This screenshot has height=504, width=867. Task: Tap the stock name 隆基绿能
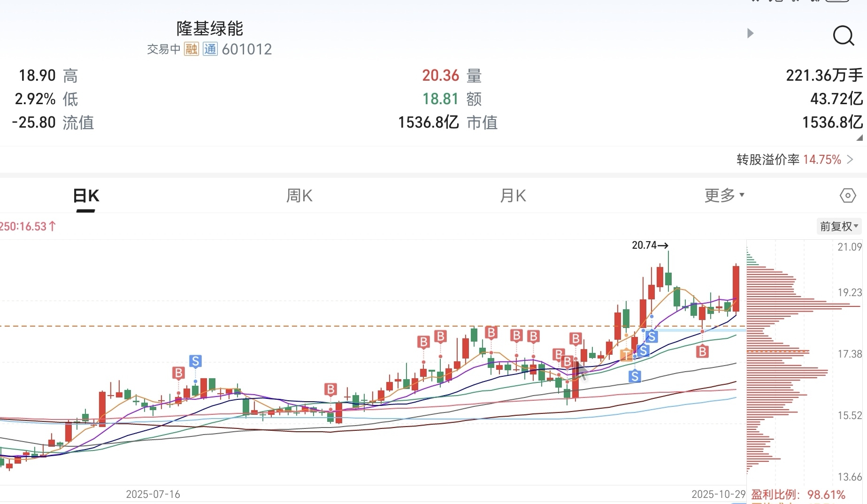210,29
